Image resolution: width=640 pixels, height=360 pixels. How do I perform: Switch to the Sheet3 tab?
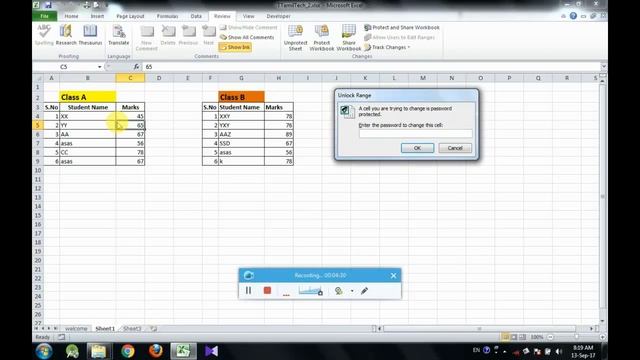(x=132, y=328)
